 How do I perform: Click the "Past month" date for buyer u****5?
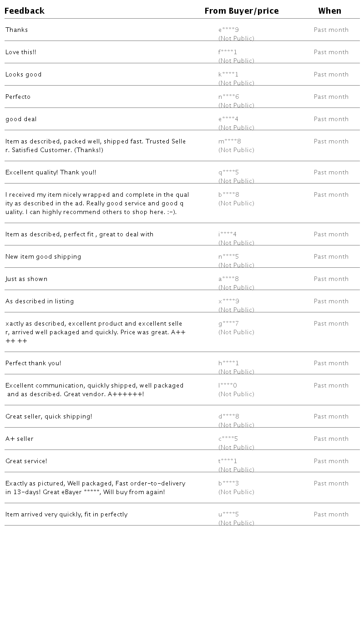(x=331, y=515)
